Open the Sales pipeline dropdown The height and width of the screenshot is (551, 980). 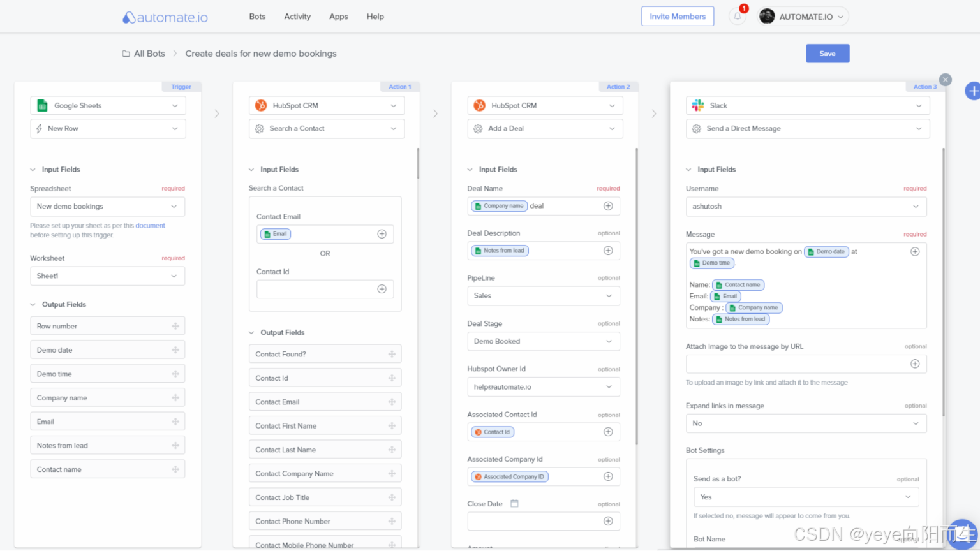(x=544, y=296)
